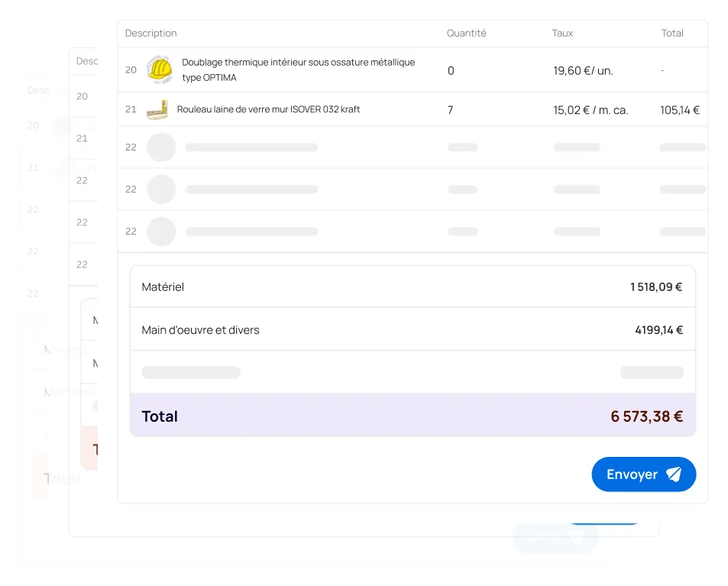Viewport: 728px width, 586px height.
Task: Click the Quantité column header
Action: point(467,33)
